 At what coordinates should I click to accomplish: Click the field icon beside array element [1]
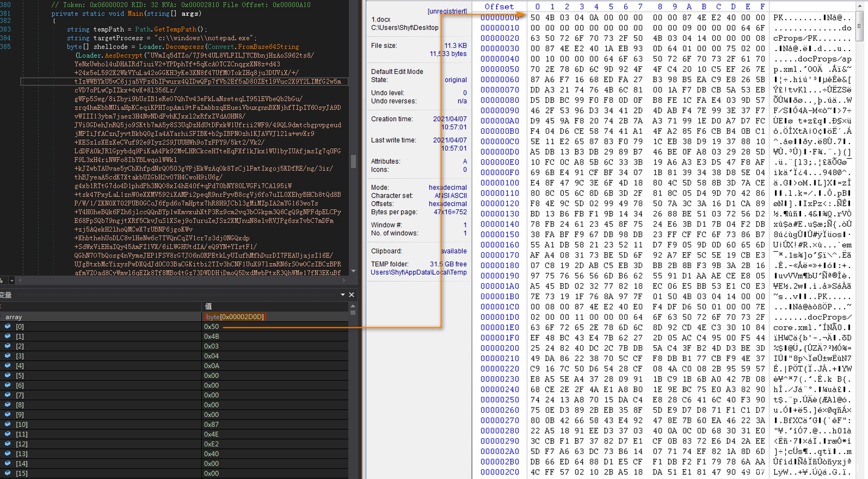click(8, 336)
